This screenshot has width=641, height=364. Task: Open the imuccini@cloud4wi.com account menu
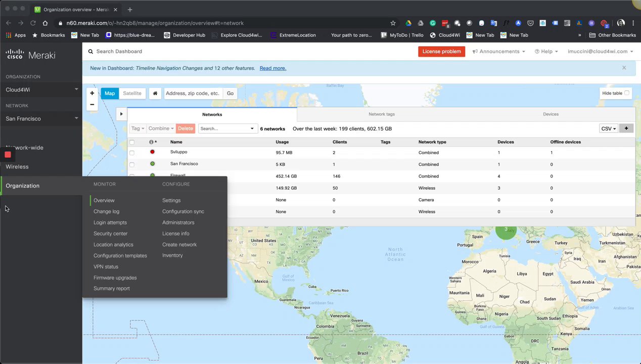pyautogui.click(x=600, y=52)
